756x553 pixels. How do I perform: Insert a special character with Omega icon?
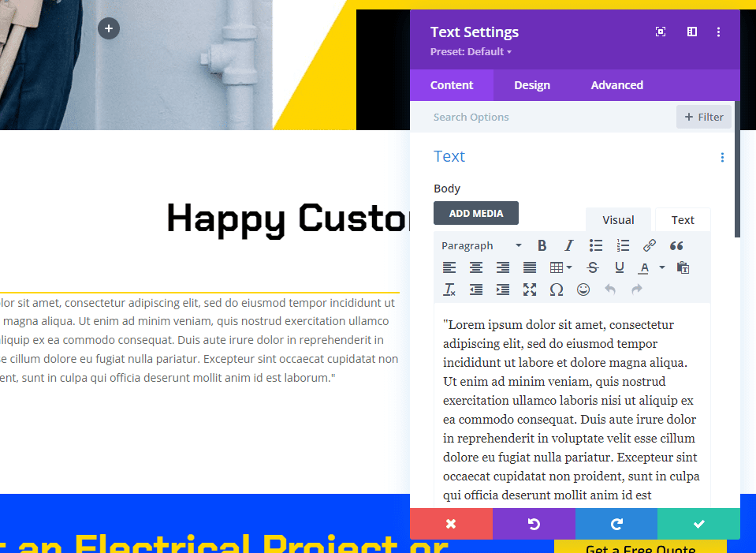pos(557,290)
